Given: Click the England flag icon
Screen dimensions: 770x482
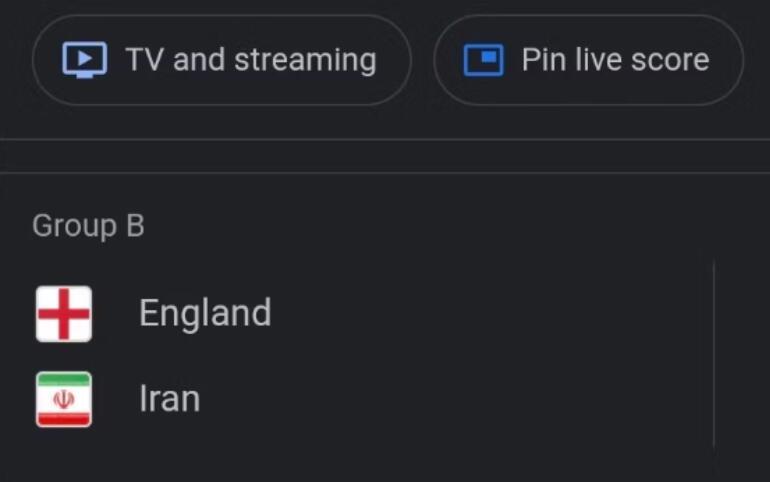Looking at the screenshot, I should click(64, 314).
